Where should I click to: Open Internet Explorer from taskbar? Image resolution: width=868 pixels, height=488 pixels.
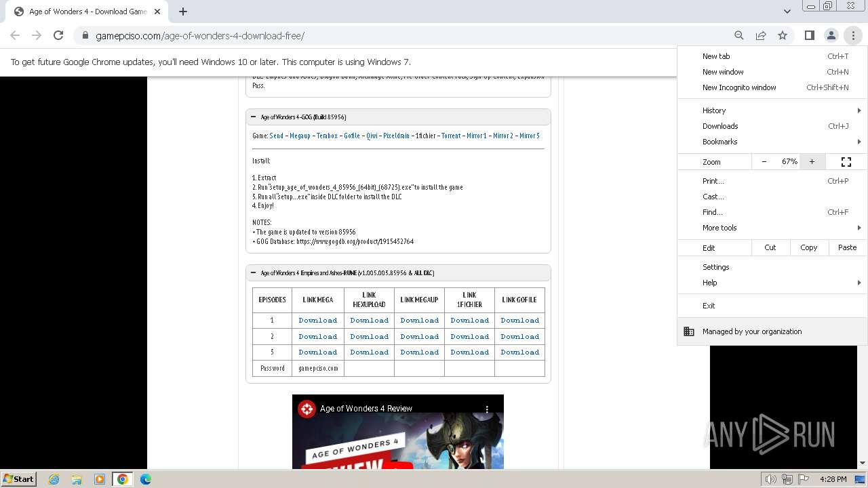click(54, 479)
